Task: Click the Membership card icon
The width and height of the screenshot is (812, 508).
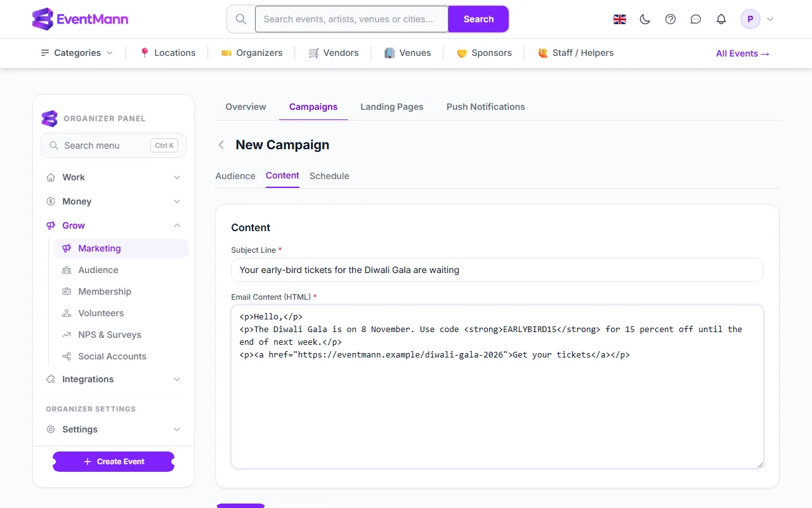Action: click(67, 291)
